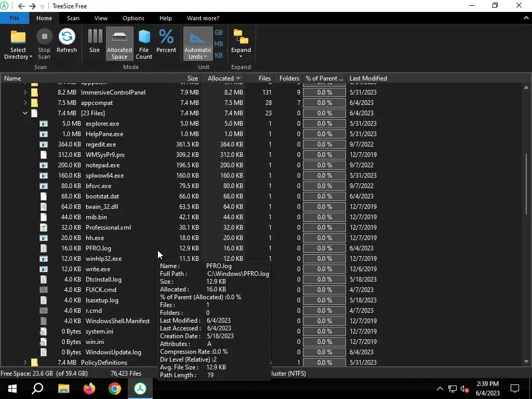The image size is (532, 399).
Task: Click the scroll-down arrow of file list
Action: [526, 362]
